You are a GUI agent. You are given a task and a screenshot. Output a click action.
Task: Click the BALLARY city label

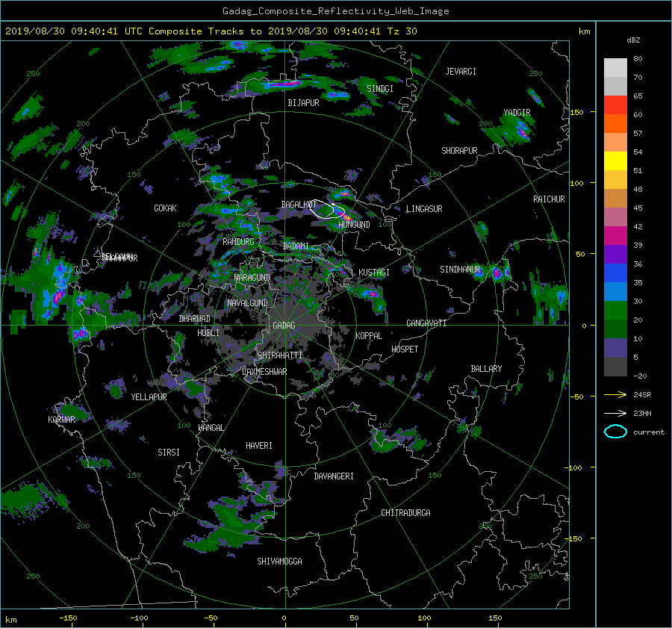pos(486,369)
